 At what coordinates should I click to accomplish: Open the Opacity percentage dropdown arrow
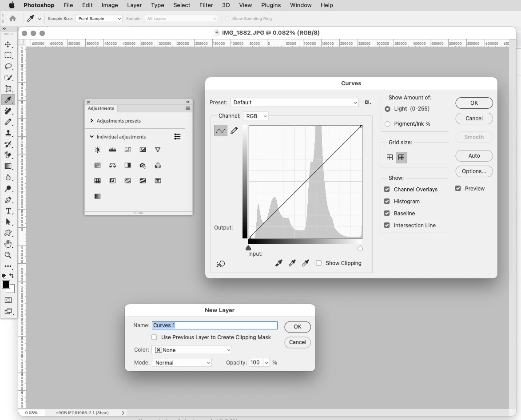coord(266,363)
